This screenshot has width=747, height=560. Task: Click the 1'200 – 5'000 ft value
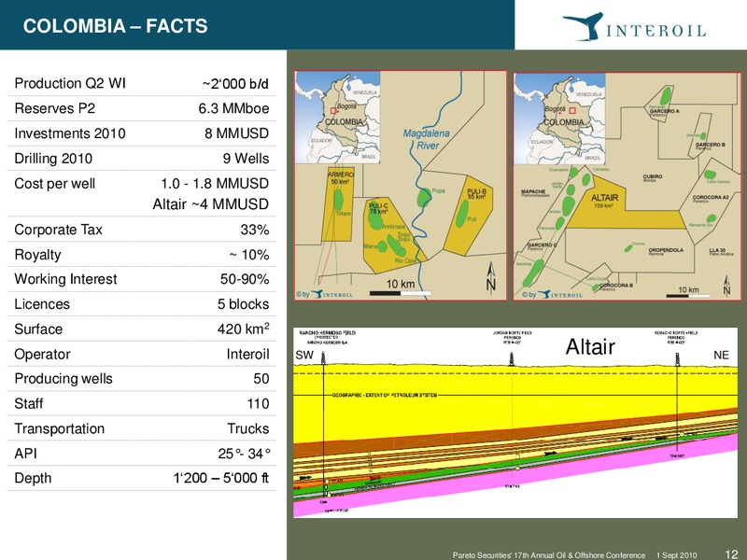point(221,478)
